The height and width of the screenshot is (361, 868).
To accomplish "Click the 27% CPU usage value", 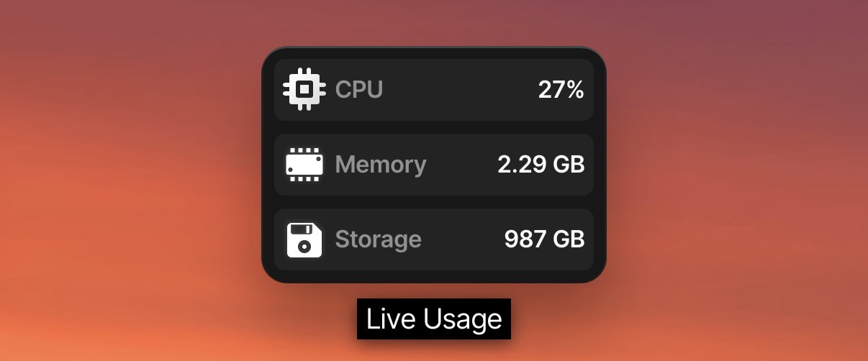I will 561,90.
